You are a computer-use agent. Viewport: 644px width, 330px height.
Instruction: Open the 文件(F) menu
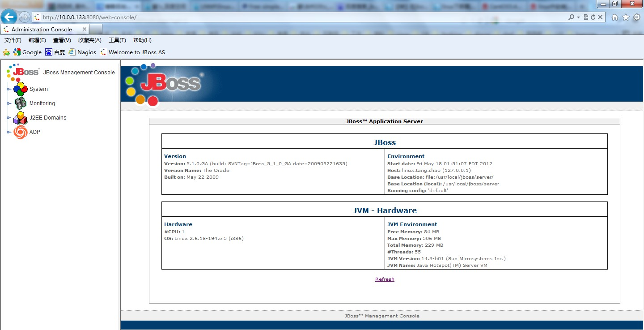(13, 40)
